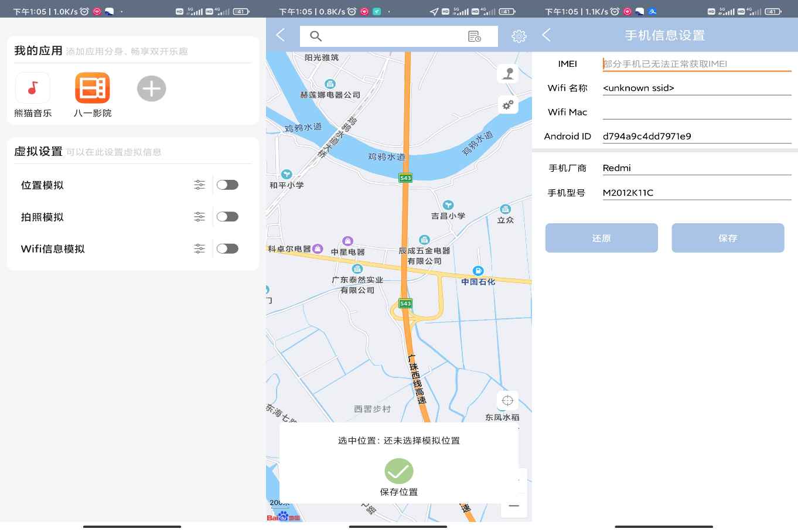The image size is (798, 532).
Task: Enable the 拍照模拟 switch
Action: pos(227,217)
